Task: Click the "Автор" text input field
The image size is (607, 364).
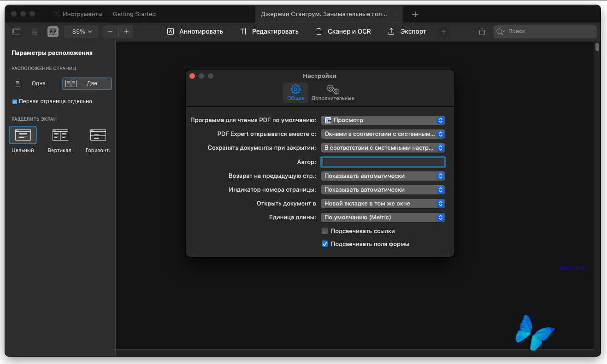Action: click(x=383, y=162)
